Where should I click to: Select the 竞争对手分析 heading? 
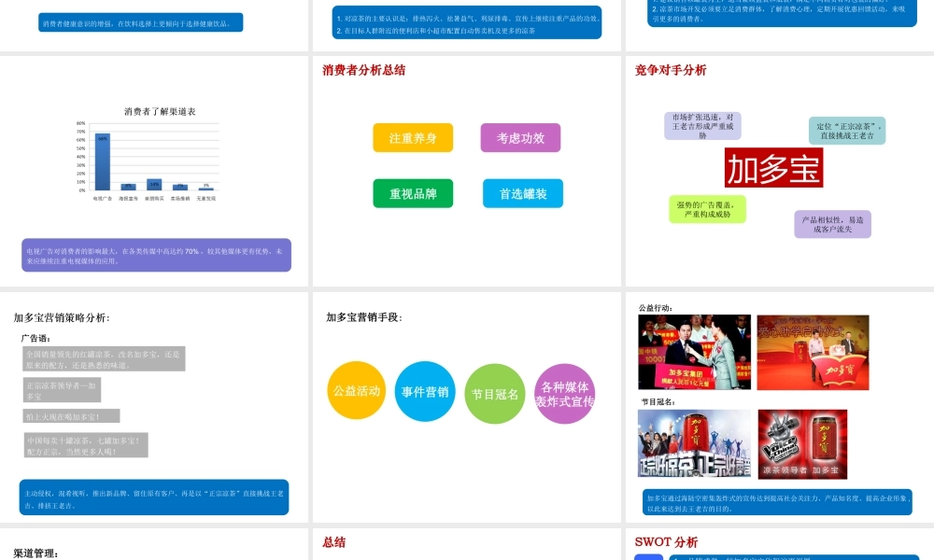[671, 70]
